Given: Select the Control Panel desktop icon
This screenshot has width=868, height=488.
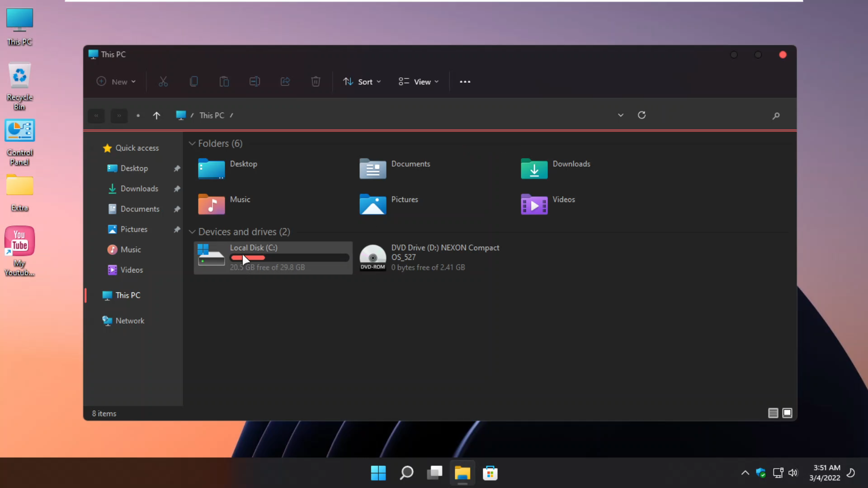Looking at the screenshot, I should [19, 143].
